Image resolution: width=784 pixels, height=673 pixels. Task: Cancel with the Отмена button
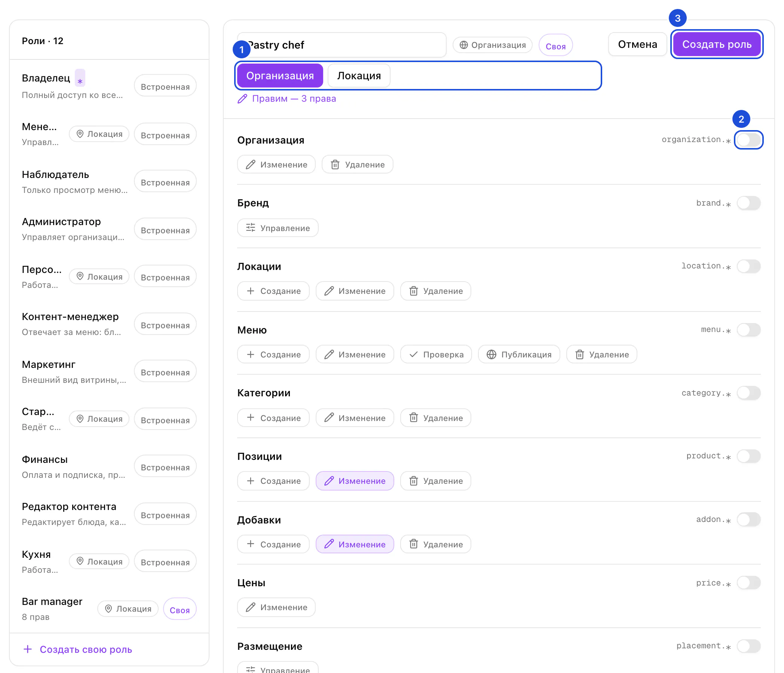pos(637,44)
